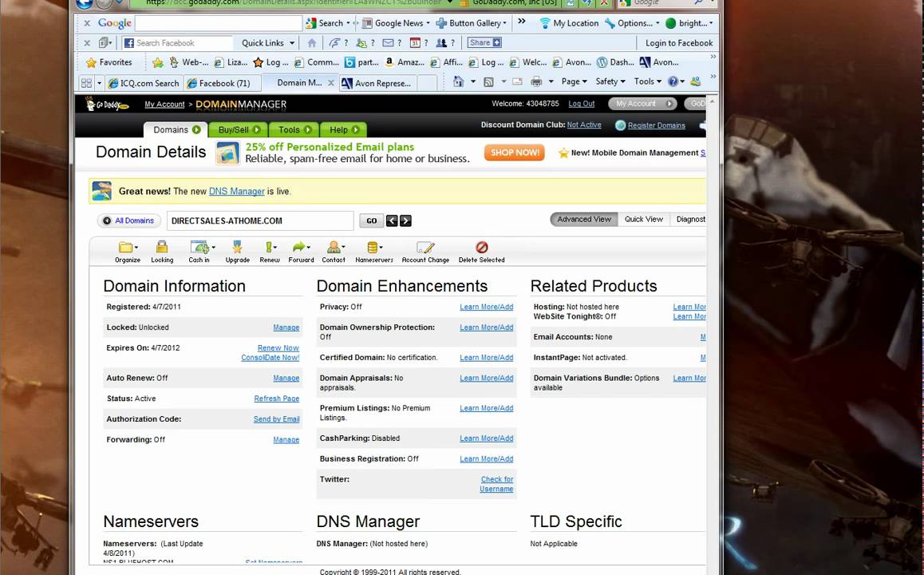The image size is (924, 575).
Task: Switch to Quick View
Action: pyautogui.click(x=643, y=220)
